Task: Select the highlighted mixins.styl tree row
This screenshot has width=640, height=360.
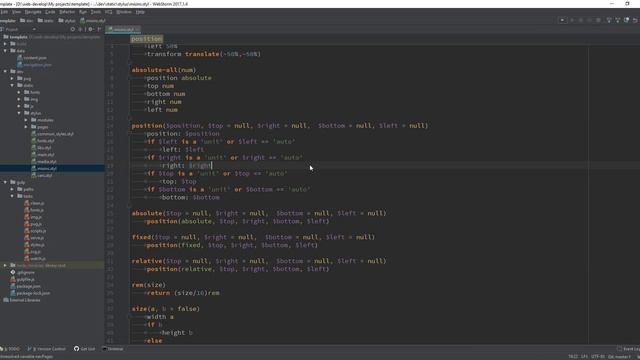Action: coord(52,168)
